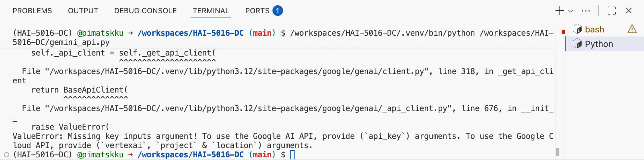Click the circle command decoration by the prompt
The height and width of the screenshot is (160, 644).
click(x=6, y=155)
